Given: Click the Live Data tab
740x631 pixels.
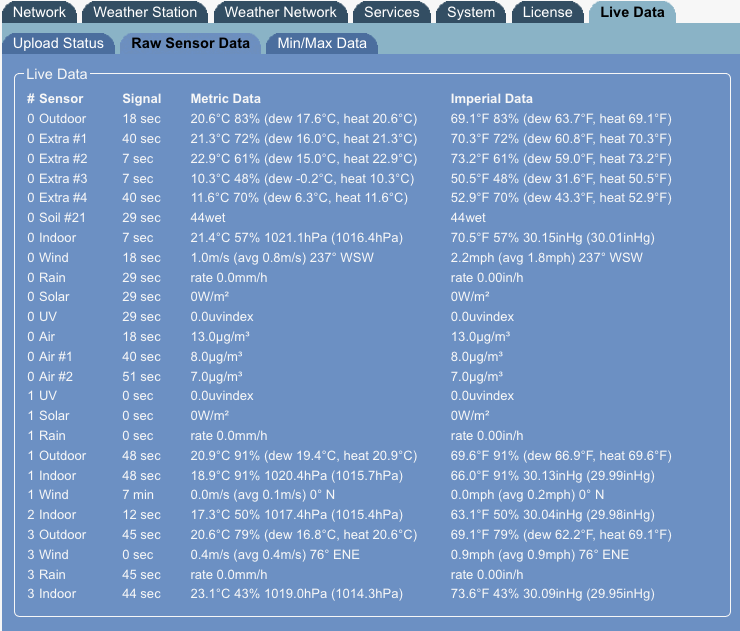Looking at the screenshot, I should pos(632,12).
